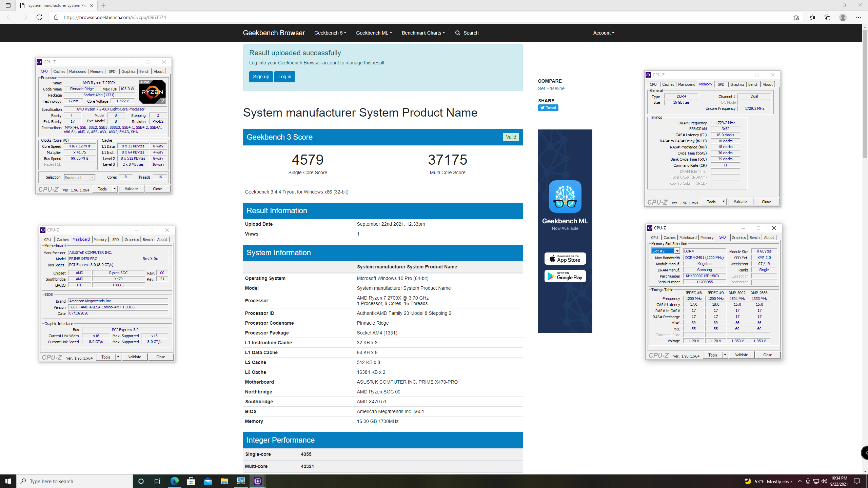
Task: Open Microsoft Edge from the taskbar
Action: pos(174,481)
